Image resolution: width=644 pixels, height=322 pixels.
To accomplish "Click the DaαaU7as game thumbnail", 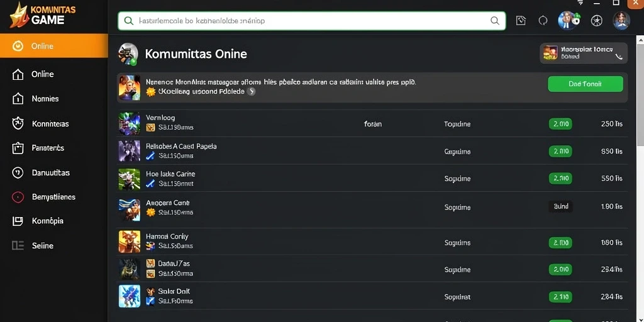I will (130, 269).
